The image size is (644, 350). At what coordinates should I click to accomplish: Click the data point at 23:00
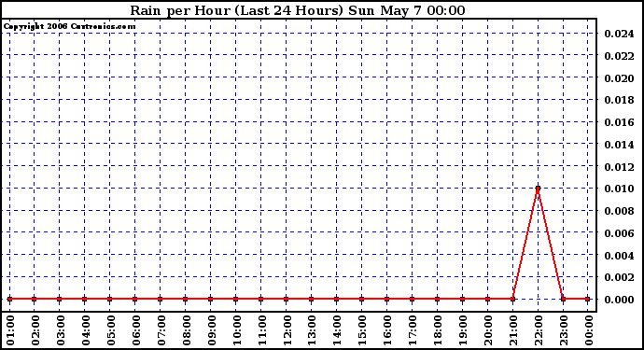563,299
